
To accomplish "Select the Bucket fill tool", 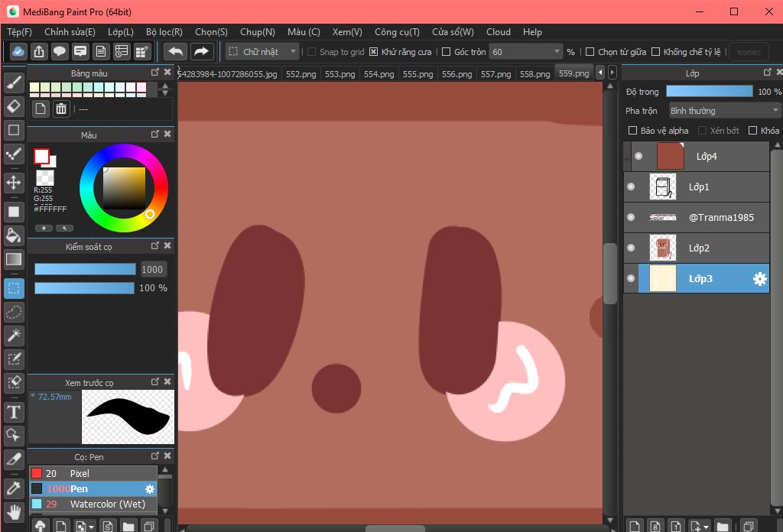I will pos(14,235).
